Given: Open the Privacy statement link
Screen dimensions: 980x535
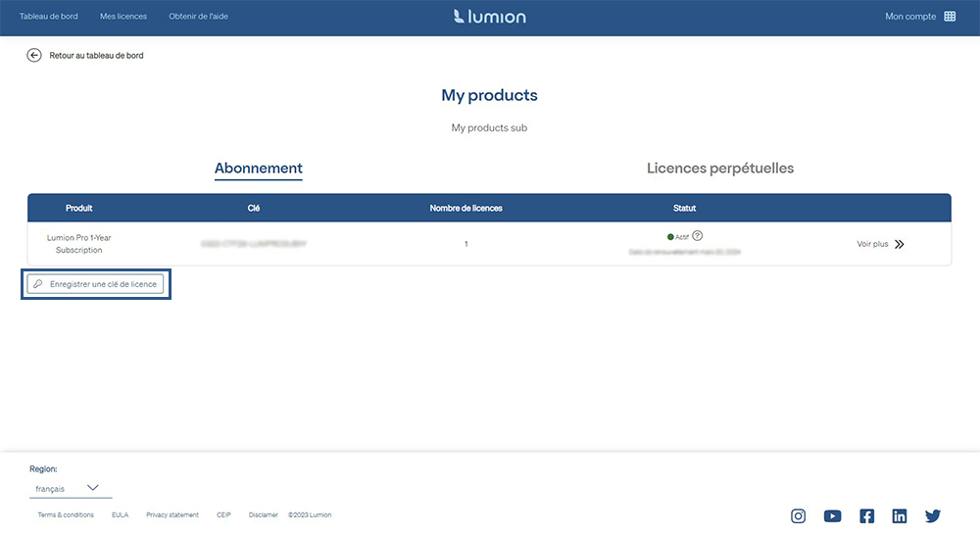Looking at the screenshot, I should pos(172,515).
